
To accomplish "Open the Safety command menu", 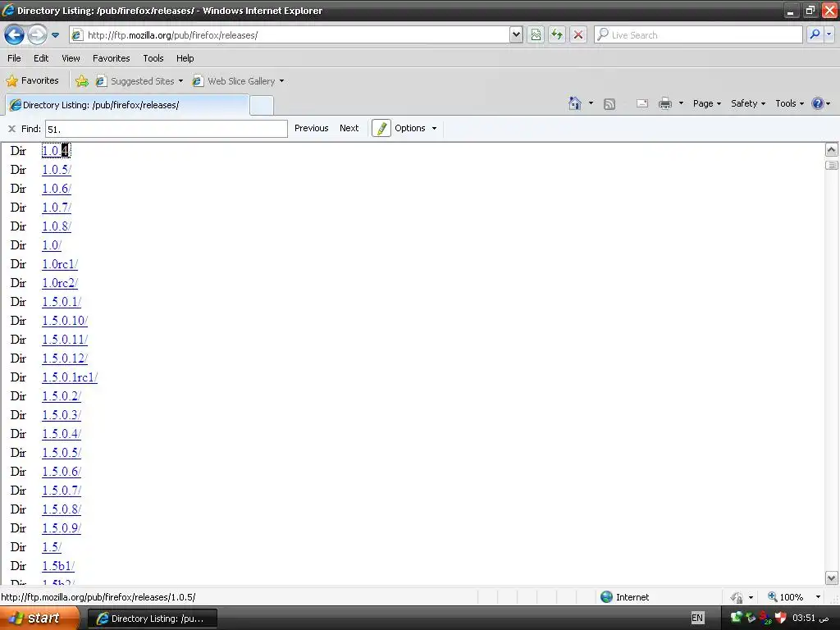I will click(748, 103).
